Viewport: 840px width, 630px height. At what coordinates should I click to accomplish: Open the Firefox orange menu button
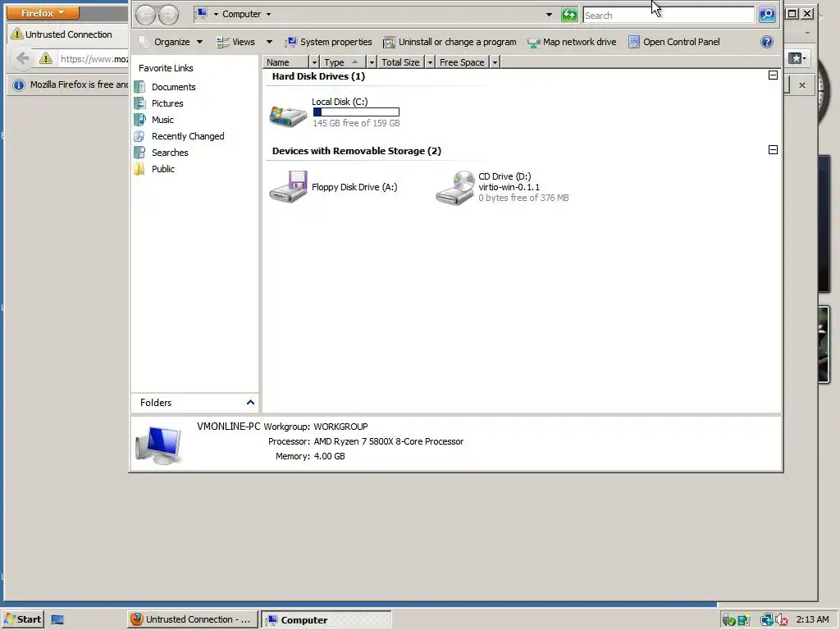tap(43, 13)
